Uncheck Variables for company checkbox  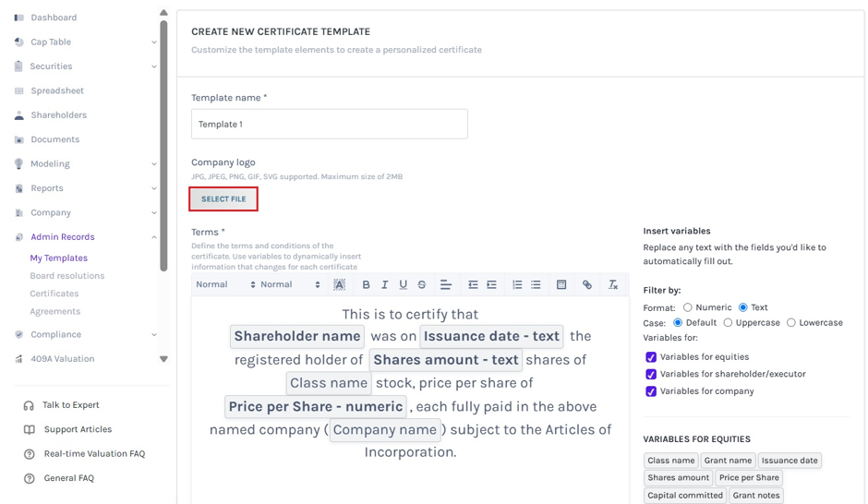[651, 391]
